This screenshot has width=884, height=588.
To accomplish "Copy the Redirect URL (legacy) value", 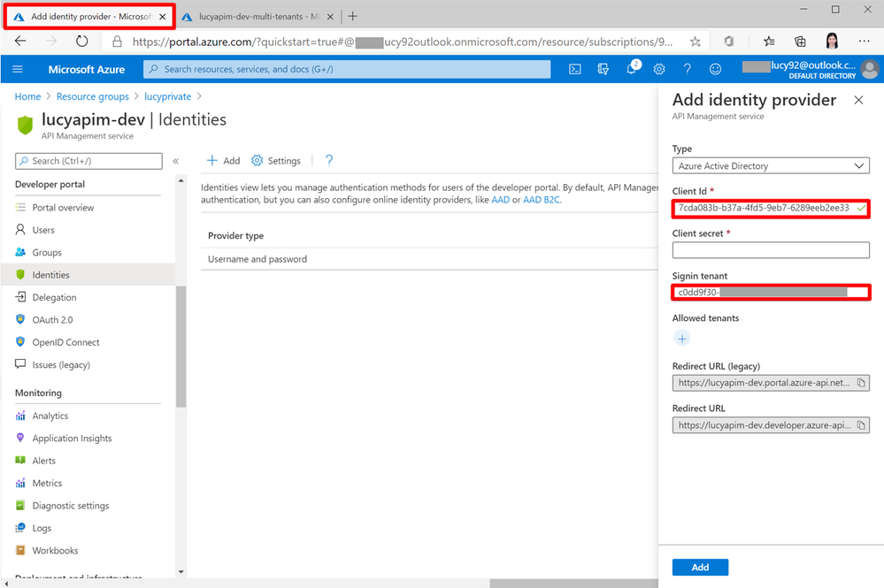I will pyautogui.click(x=861, y=383).
